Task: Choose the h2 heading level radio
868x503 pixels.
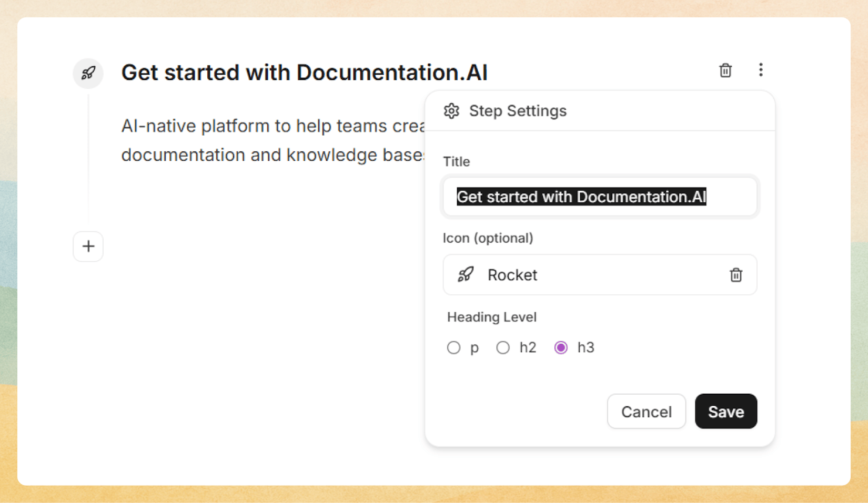Action: point(503,348)
